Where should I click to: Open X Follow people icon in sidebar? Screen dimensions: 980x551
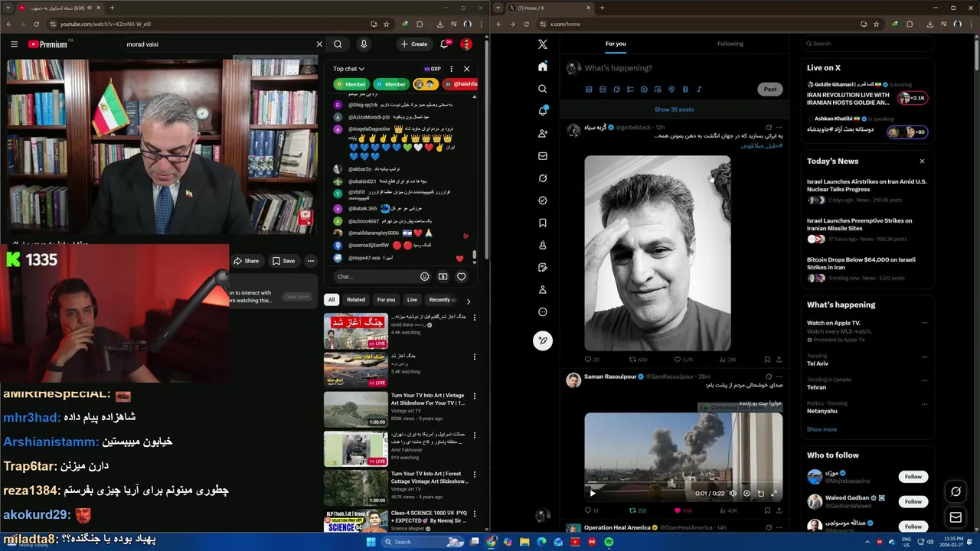click(x=543, y=133)
